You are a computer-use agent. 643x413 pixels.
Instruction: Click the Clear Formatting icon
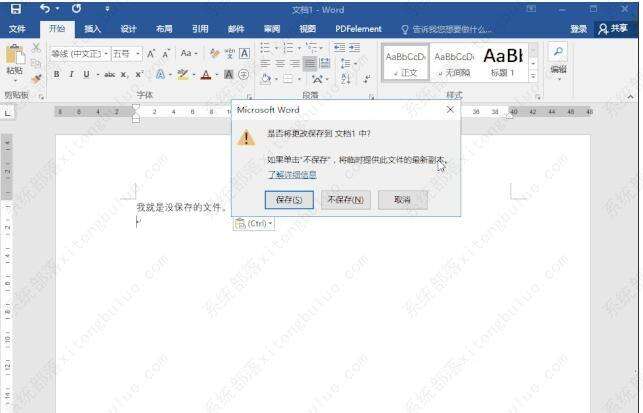click(214, 53)
